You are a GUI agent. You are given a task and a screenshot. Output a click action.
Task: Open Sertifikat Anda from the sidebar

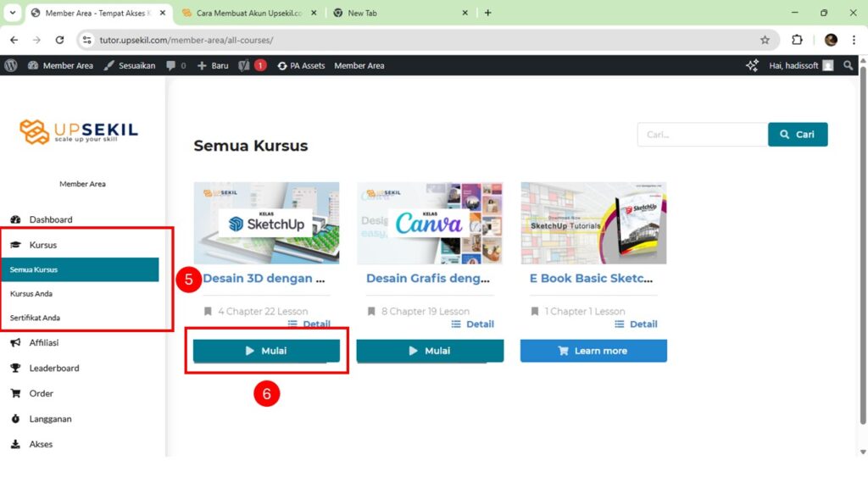click(35, 318)
